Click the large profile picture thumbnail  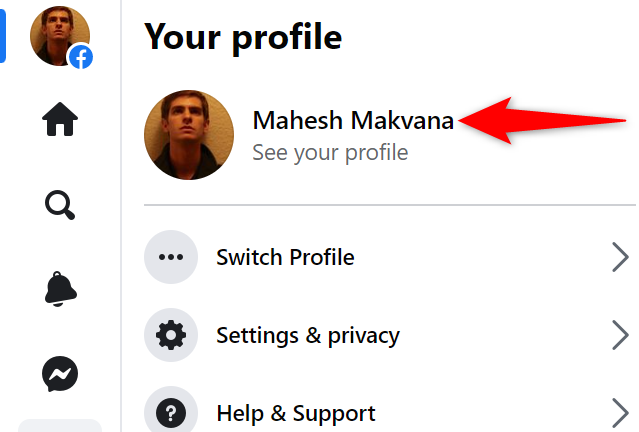(190, 135)
